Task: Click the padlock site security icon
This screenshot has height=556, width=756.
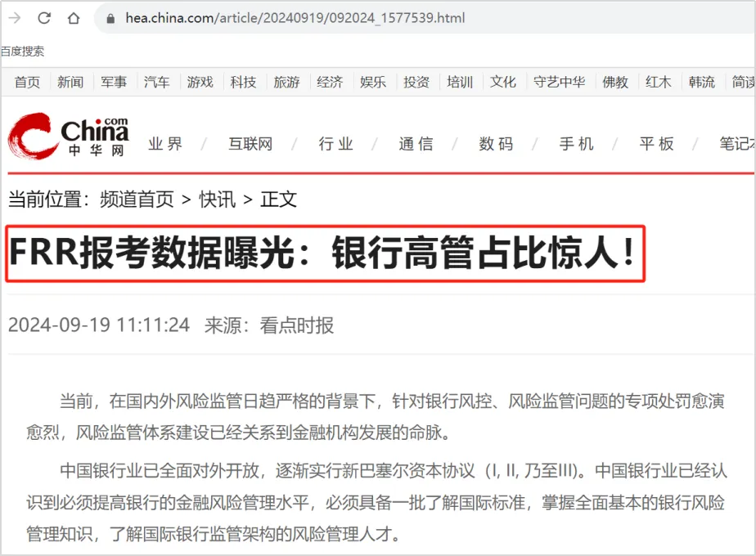Action: 110,19
